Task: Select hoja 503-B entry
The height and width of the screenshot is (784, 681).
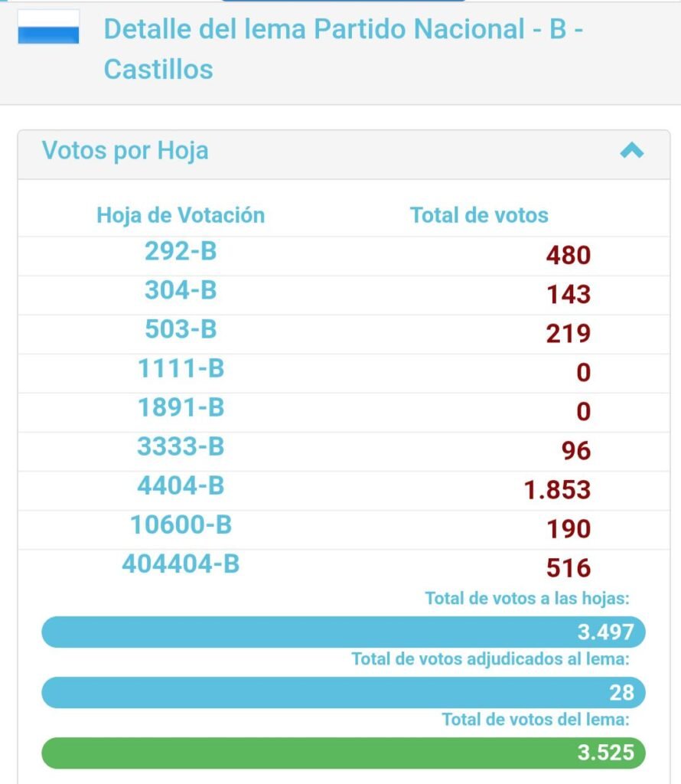Action: click(x=181, y=329)
